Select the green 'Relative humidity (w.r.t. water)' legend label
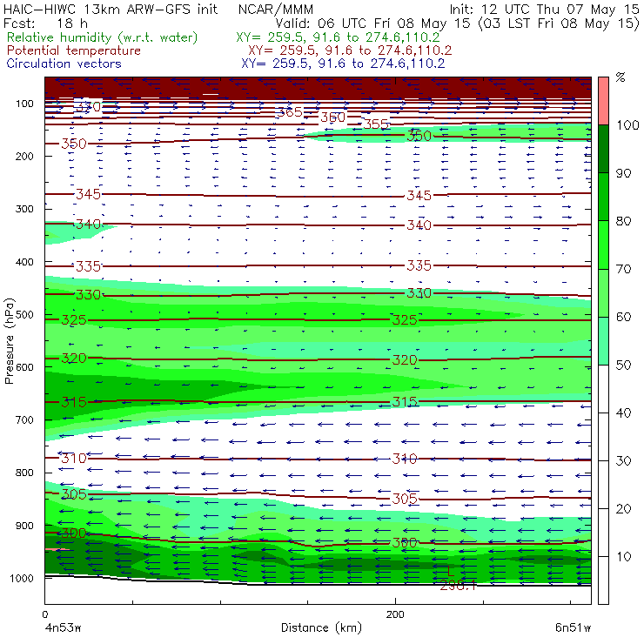 (x=102, y=37)
